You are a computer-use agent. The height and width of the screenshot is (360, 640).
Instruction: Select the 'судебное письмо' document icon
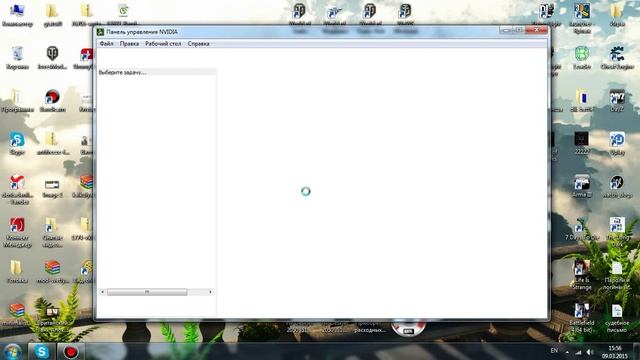tap(617, 318)
